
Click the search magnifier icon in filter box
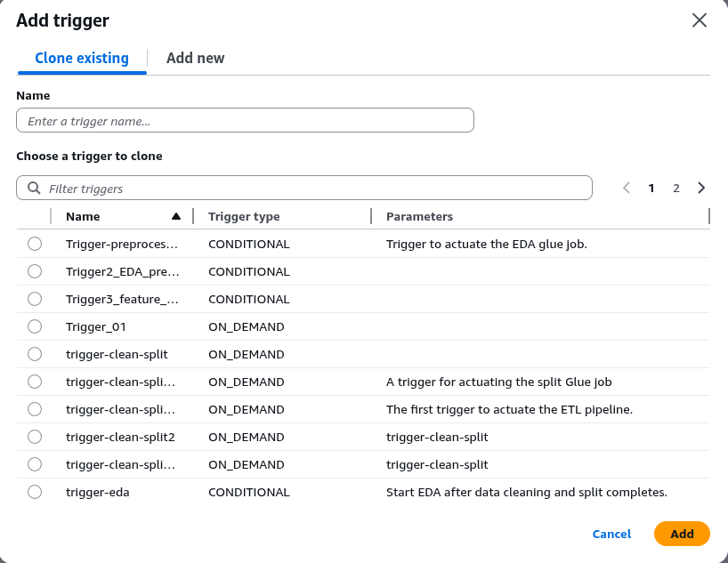click(x=34, y=188)
